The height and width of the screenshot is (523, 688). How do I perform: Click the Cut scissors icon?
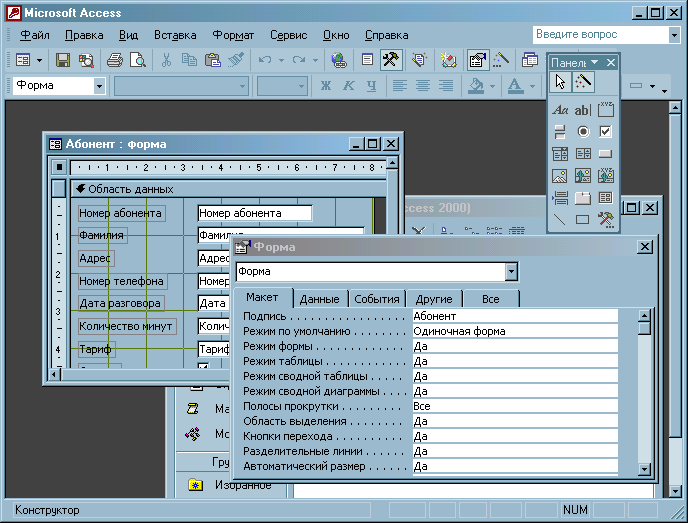(x=166, y=60)
